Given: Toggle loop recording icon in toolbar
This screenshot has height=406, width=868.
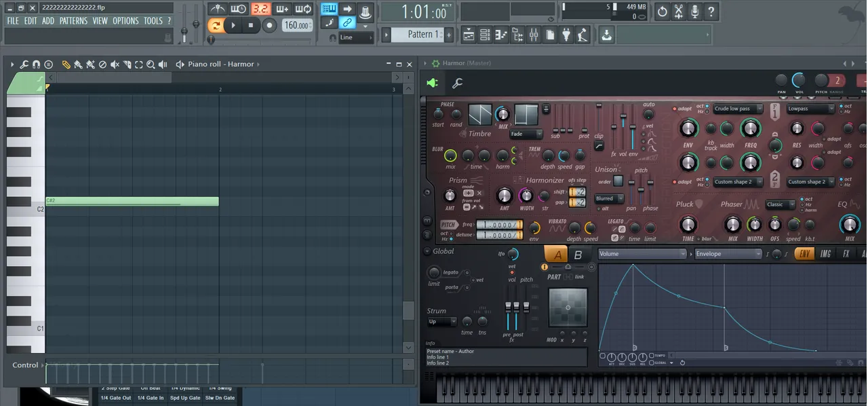Looking at the screenshot, I should point(304,10).
